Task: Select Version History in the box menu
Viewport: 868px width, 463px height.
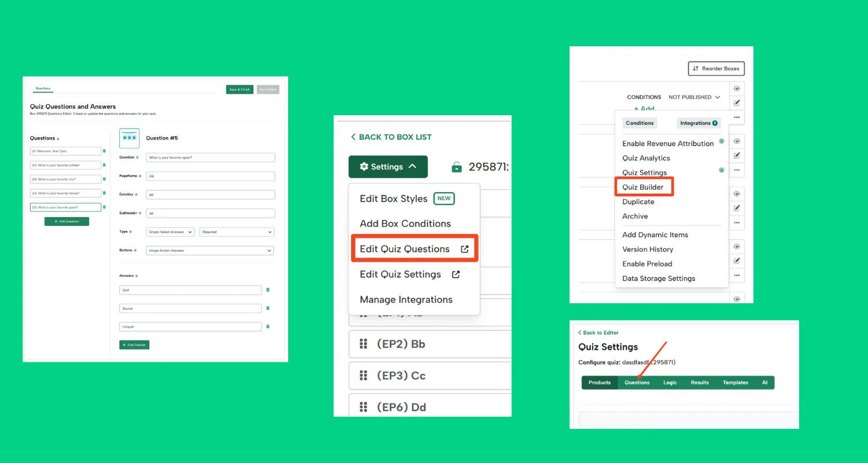Action: point(648,249)
